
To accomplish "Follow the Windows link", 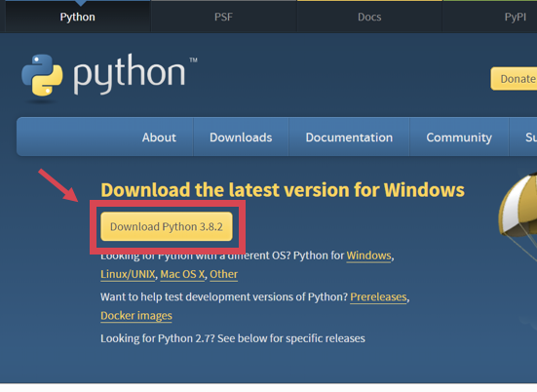I will [368, 255].
